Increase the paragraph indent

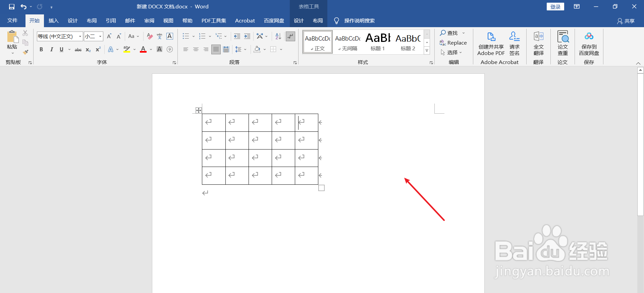click(x=247, y=36)
